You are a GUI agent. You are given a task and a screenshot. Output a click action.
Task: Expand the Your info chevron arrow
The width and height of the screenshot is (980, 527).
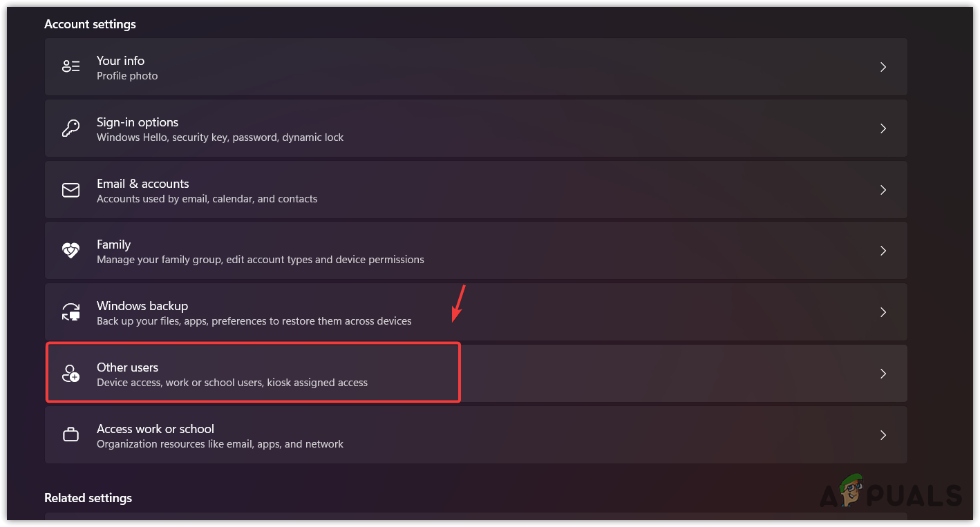click(883, 67)
